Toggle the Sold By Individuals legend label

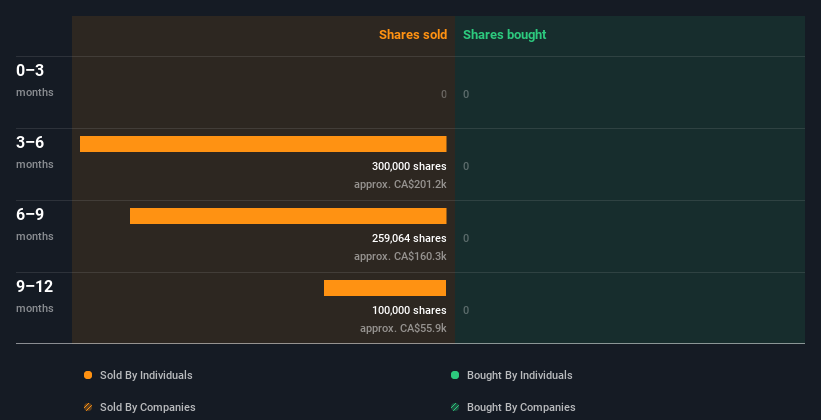click(146, 375)
